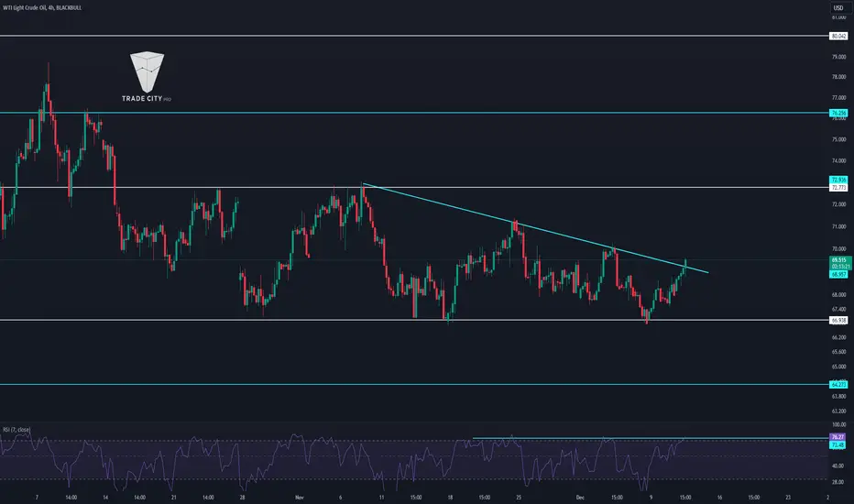Click the 18 date on time axis
This screenshot has height=504, width=854.
(450, 498)
